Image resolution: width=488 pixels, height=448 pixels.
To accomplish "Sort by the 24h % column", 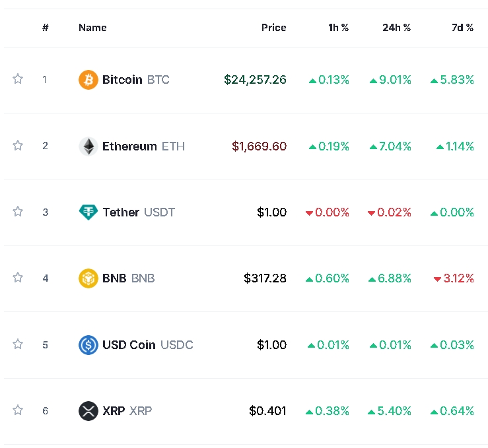I will coord(396,28).
